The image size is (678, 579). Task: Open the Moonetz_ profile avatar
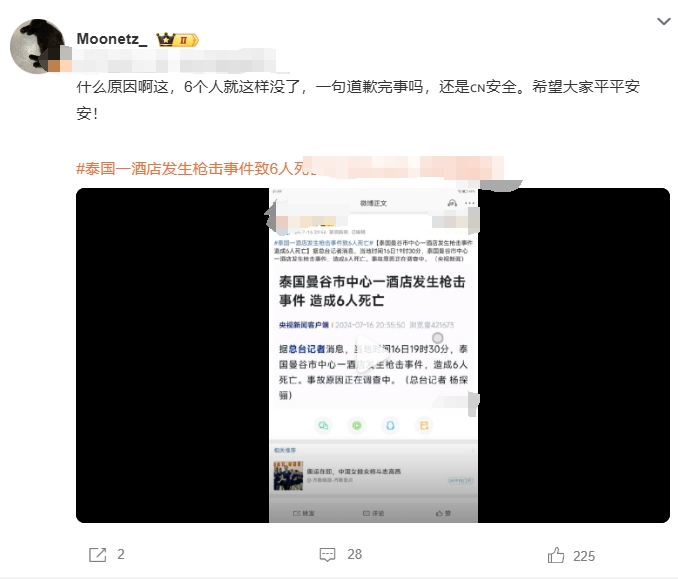point(38,46)
